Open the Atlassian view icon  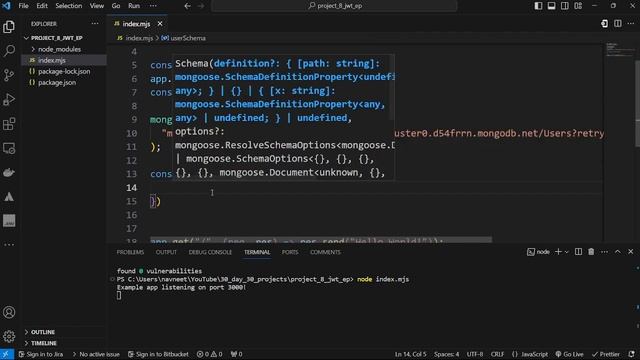9,197
